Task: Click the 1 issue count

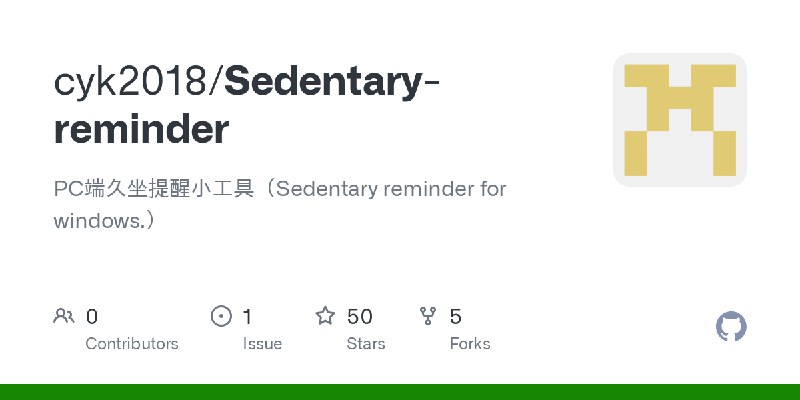Action: (x=247, y=317)
